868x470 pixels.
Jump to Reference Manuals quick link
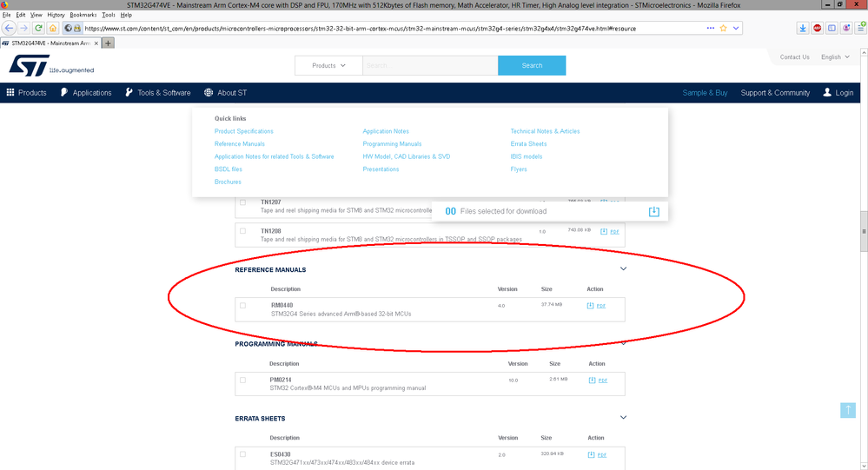[x=239, y=144]
